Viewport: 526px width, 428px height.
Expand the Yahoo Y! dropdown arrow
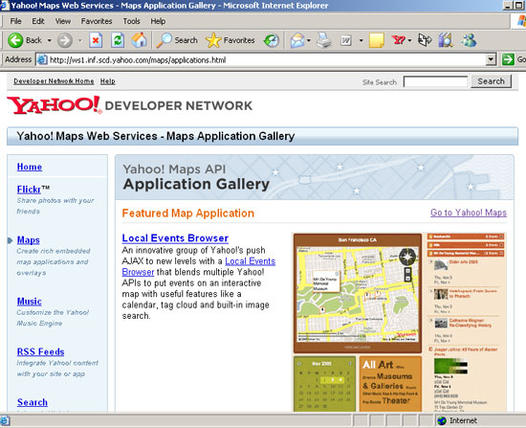[x=410, y=41]
